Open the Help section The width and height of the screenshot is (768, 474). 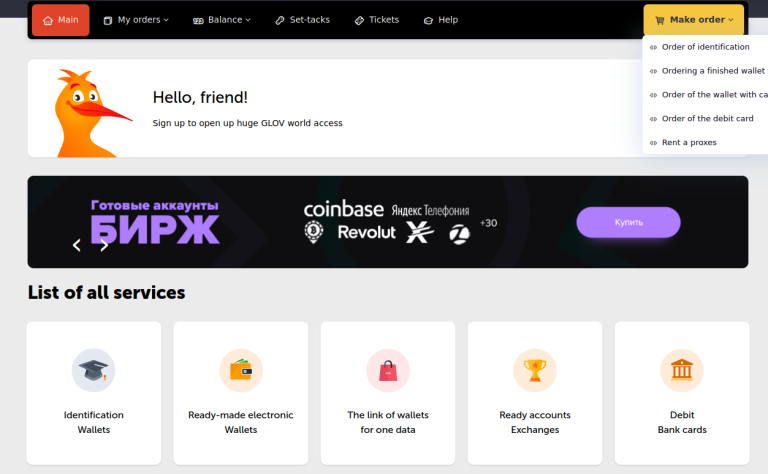click(x=441, y=20)
